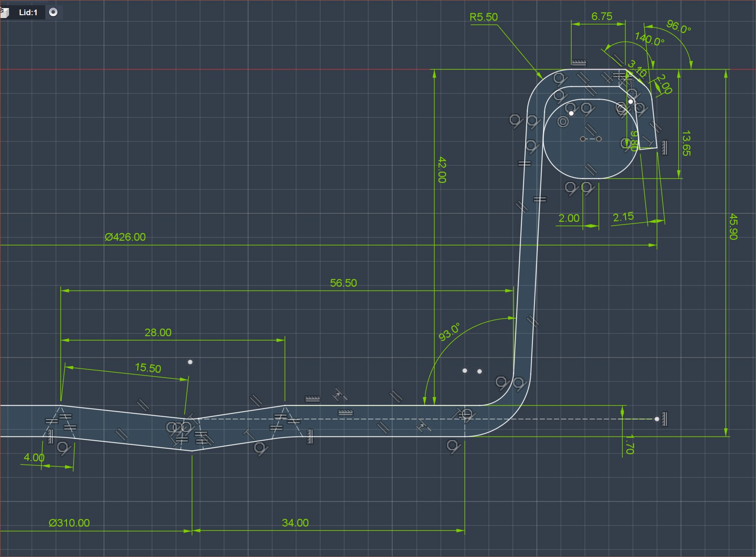
Task: Click the Ø426.00 diameter dimension
Action: 125,237
